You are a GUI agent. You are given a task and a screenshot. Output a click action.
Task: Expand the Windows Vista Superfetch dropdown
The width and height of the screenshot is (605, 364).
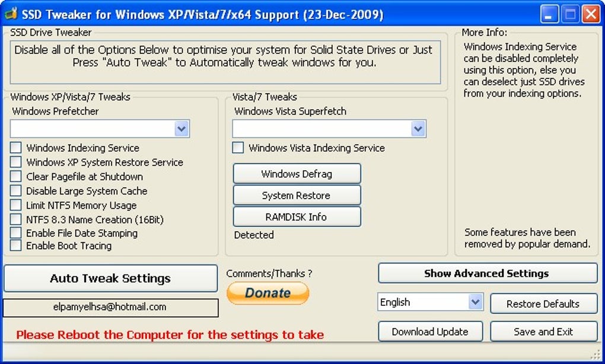coord(418,129)
